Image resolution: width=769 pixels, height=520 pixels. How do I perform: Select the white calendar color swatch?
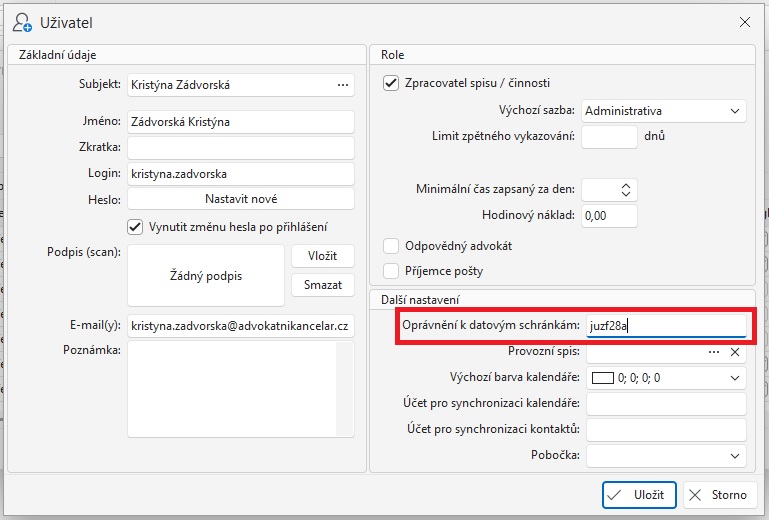point(602,378)
